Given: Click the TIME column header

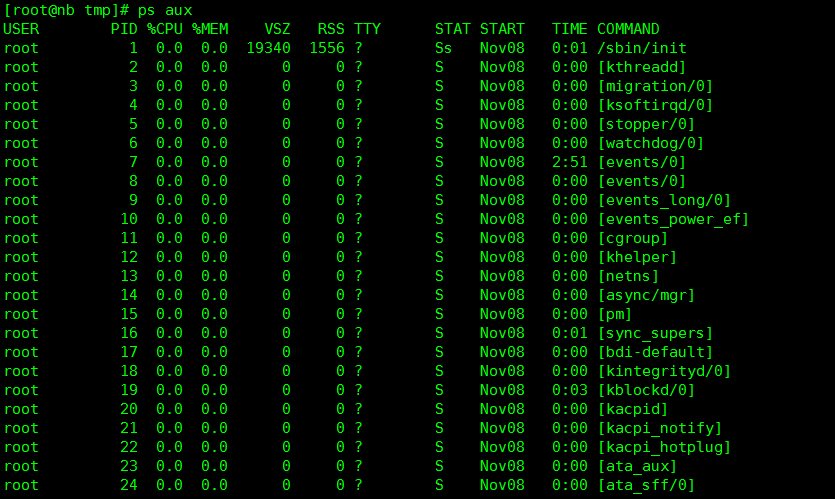Looking at the screenshot, I should [570, 29].
